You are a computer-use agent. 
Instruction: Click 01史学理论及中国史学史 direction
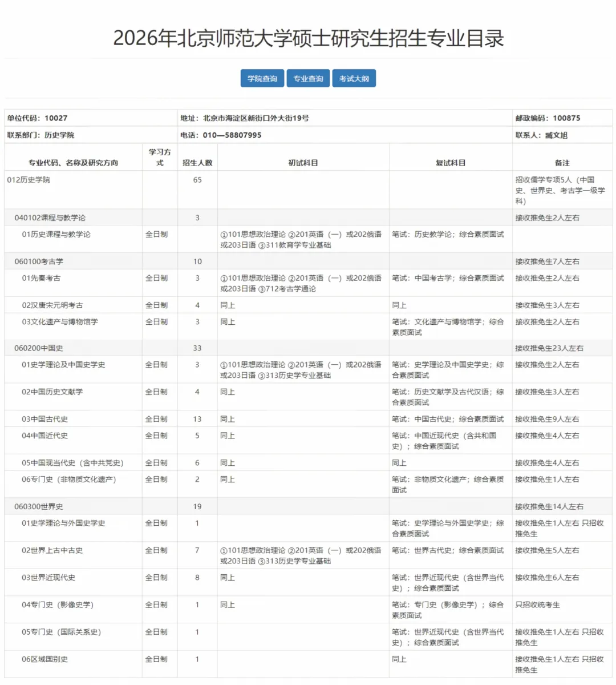point(63,365)
